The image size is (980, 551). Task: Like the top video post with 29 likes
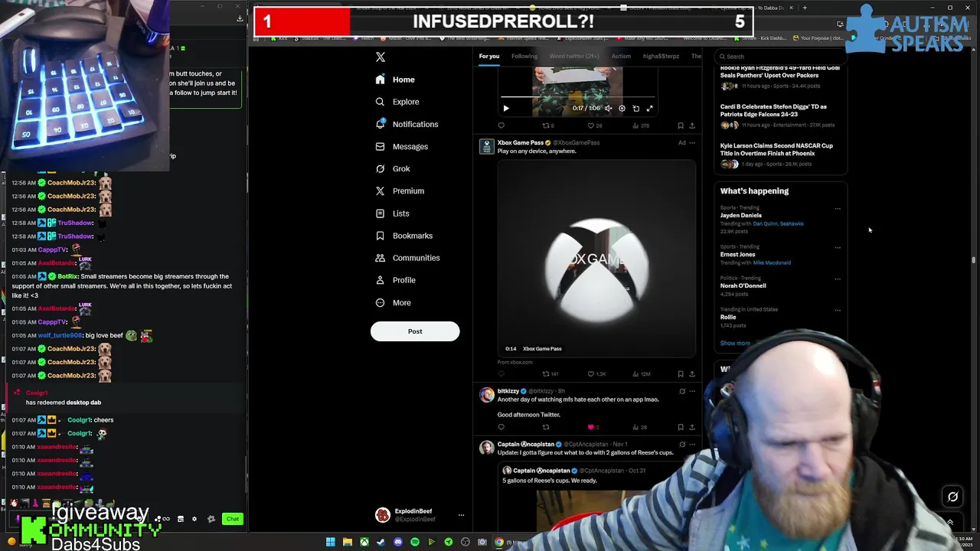pyautogui.click(x=594, y=126)
